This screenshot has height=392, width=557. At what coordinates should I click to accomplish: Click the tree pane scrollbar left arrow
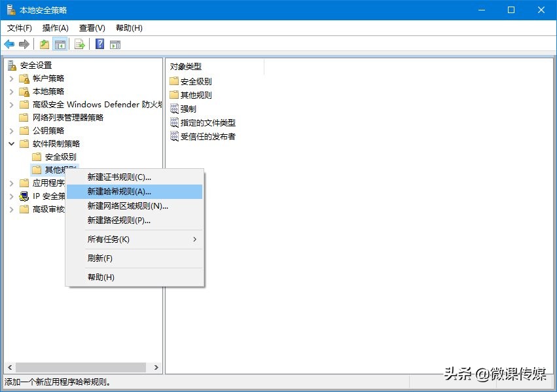[x=10, y=368]
